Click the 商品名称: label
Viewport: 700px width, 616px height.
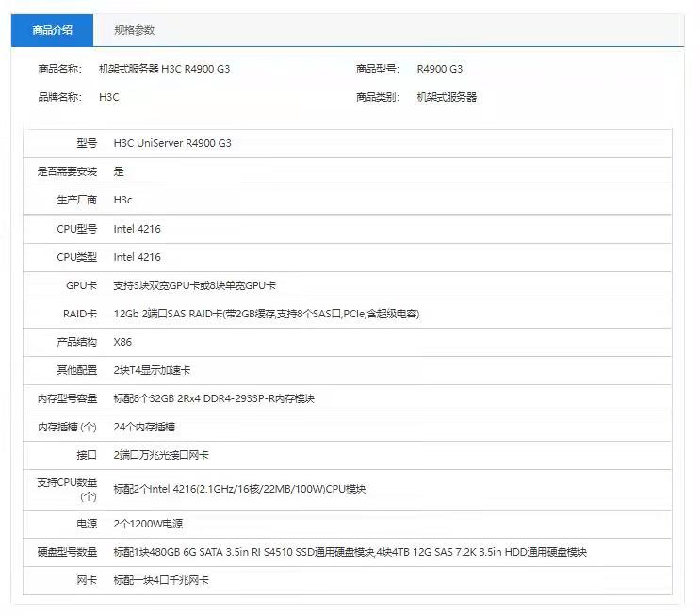tap(59, 69)
